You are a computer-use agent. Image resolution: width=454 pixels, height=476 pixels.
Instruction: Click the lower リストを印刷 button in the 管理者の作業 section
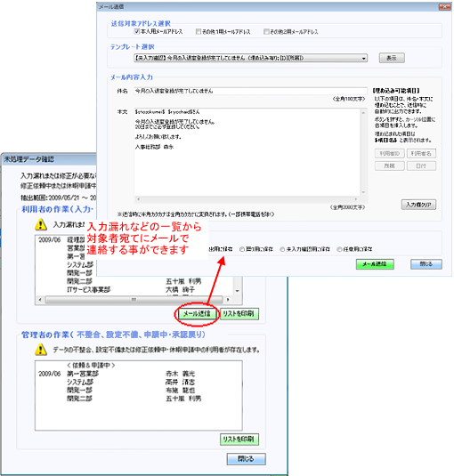pos(239,439)
